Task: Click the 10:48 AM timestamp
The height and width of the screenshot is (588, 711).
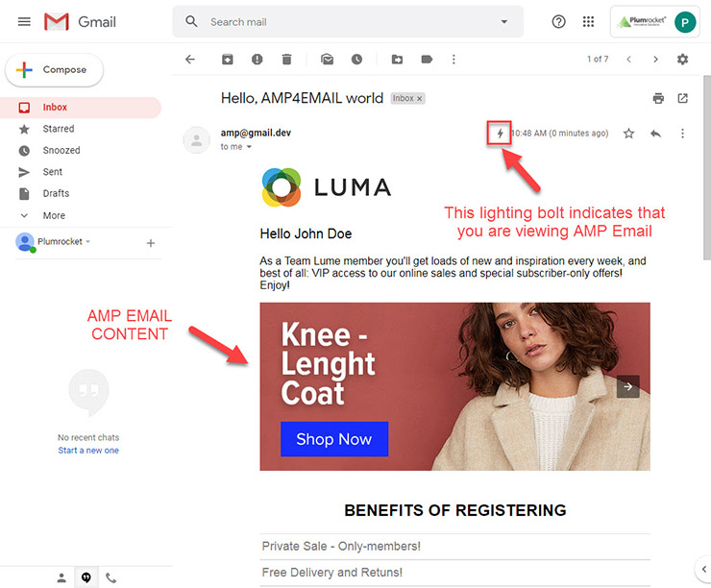Action: 560,134
